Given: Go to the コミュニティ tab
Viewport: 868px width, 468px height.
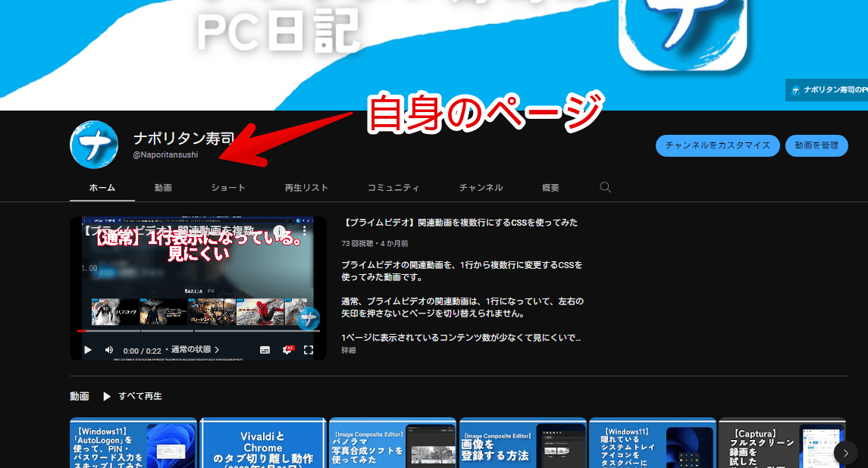Looking at the screenshot, I should 393,188.
